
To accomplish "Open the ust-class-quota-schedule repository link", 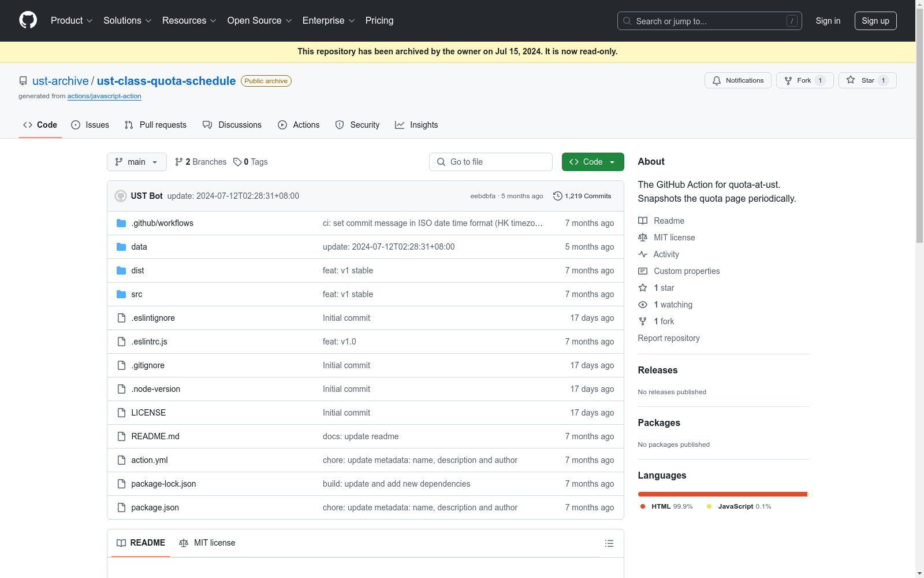I will (166, 81).
